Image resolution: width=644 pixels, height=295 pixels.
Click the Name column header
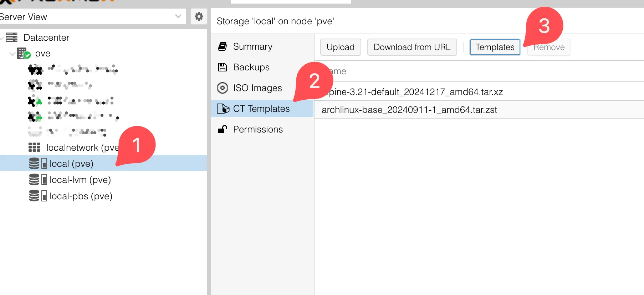pyautogui.click(x=479, y=71)
